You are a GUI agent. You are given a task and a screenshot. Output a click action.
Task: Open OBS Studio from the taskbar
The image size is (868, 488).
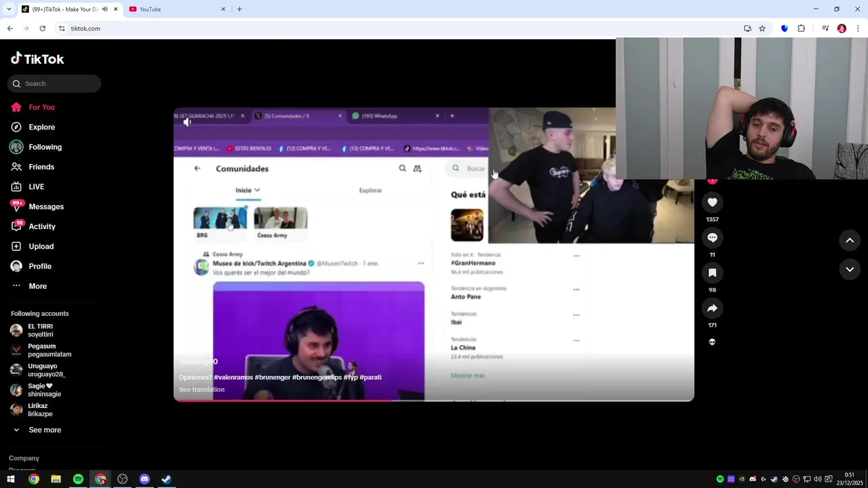122,479
